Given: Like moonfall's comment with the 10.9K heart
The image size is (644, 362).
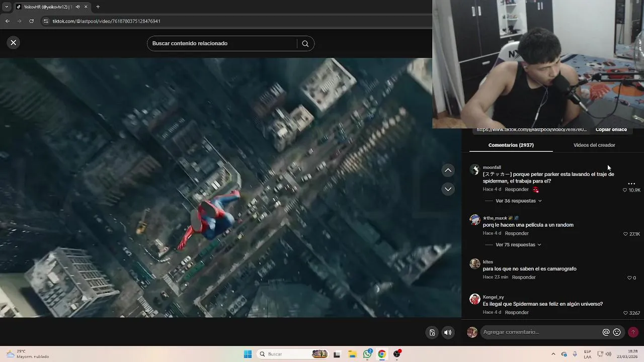Looking at the screenshot, I should point(625,190).
